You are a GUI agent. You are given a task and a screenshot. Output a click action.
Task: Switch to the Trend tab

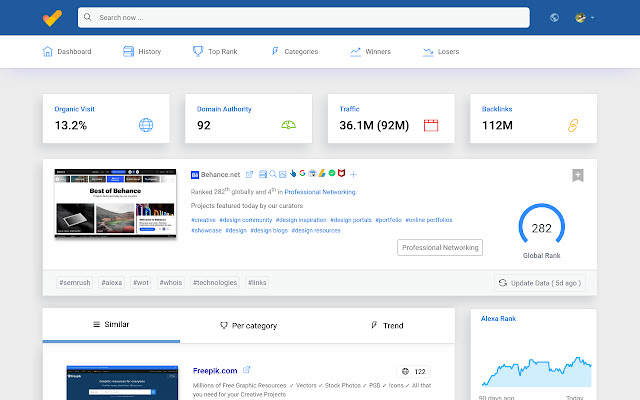pos(387,325)
